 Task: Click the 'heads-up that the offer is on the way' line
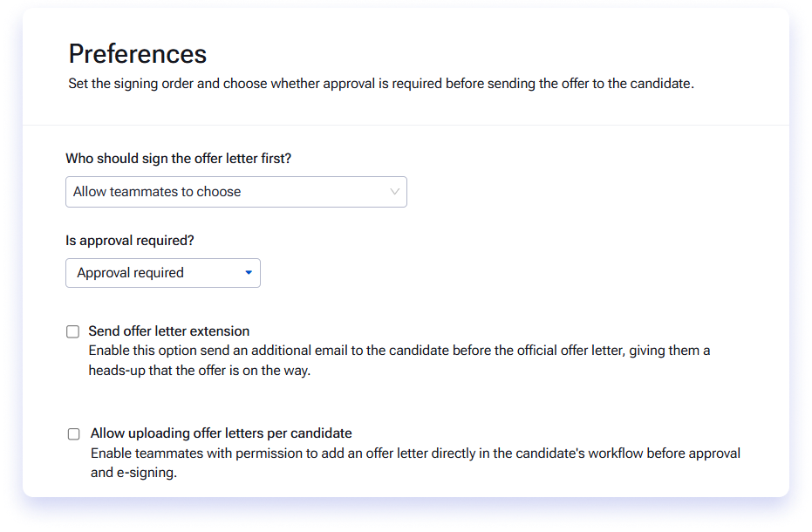click(x=200, y=371)
